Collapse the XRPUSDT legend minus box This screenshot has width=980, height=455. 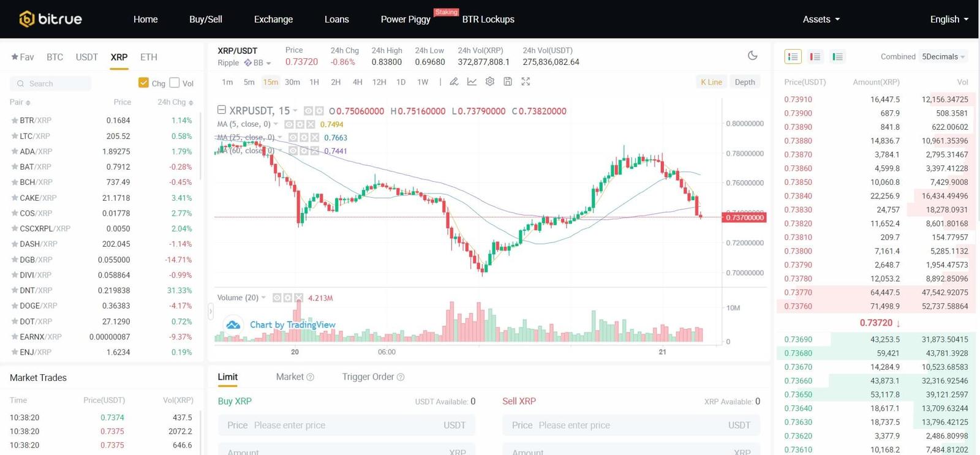tap(222, 110)
